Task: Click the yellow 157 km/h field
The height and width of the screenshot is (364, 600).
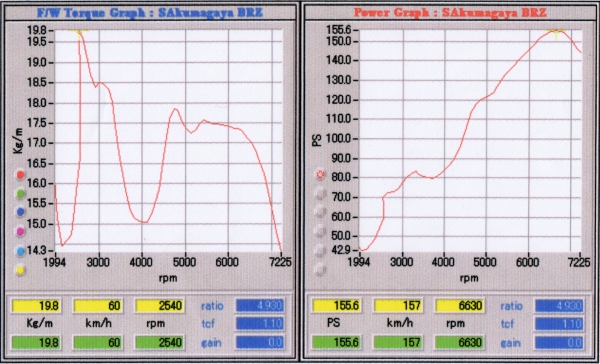Action: tap(398, 306)
